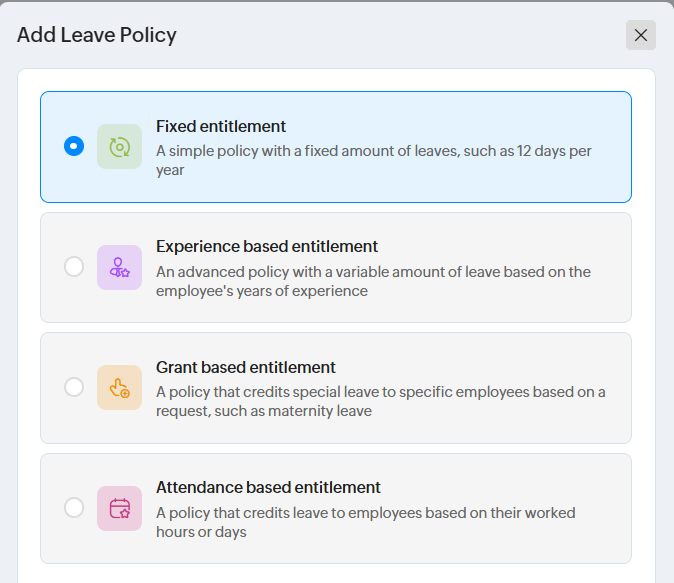
Task: Click the 'Attendance based entitlement' title text
Action: click(268, 488)
